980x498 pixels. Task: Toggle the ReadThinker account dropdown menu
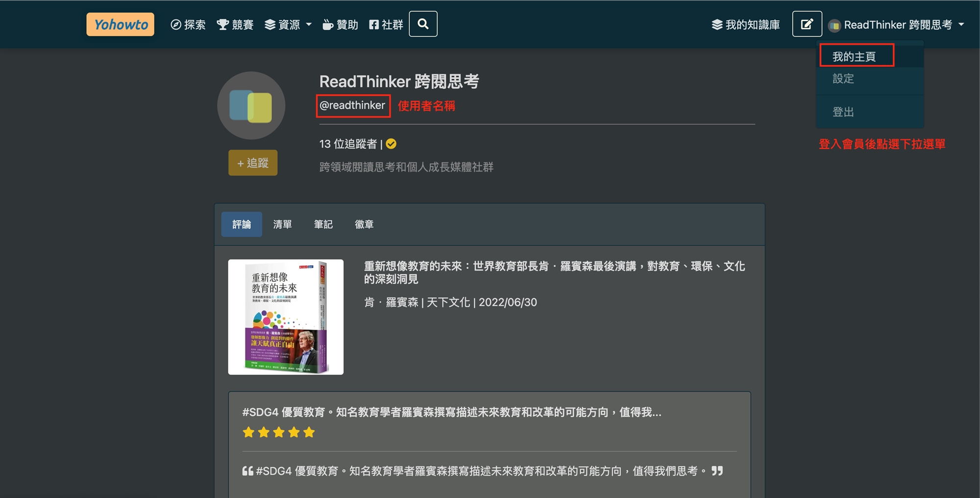pyautogui.click(x=896, y=24)
